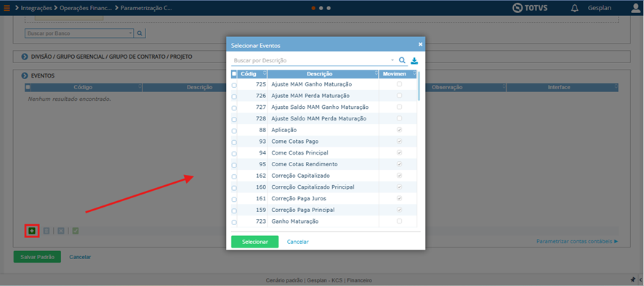The image size is (644, 286).
Task: Tick checkbox for 161 Correção Paga Juros
Action: click(x=234, y=200)
